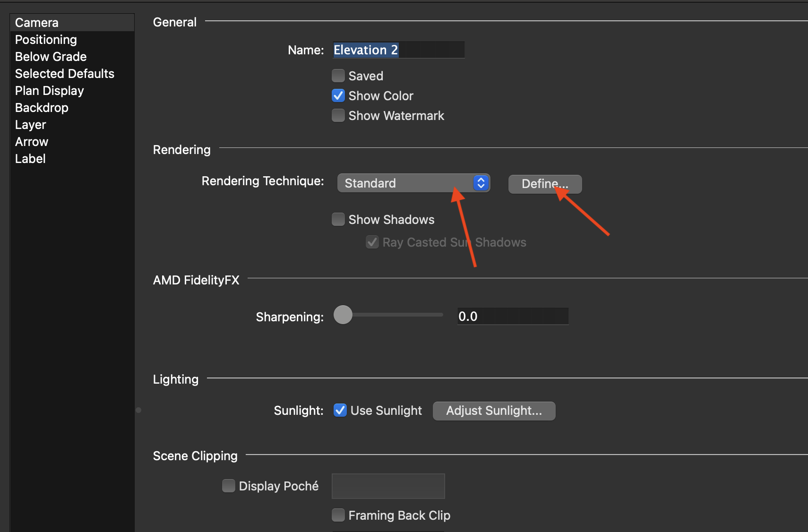Image resolution: width=808 pixels, height=532 pixels.
Task: Switch to Plan Display panel
Action: tap(72, 91)
